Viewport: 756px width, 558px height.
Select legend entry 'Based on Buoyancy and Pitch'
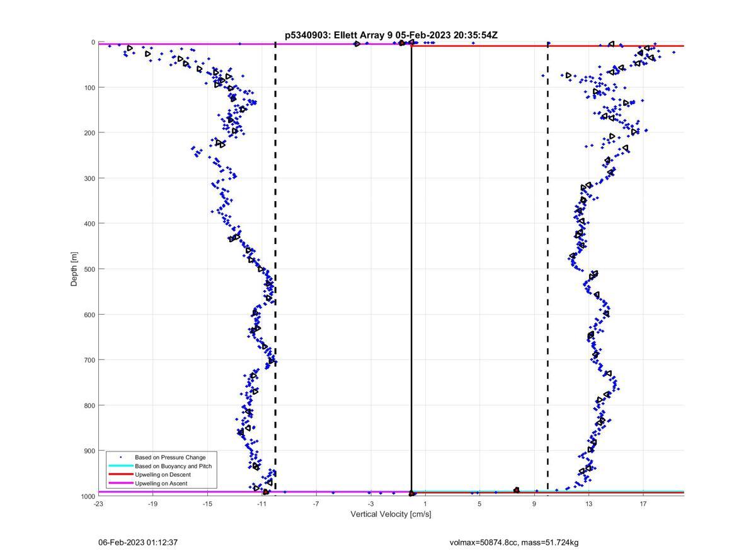click(x=173, y=466)
